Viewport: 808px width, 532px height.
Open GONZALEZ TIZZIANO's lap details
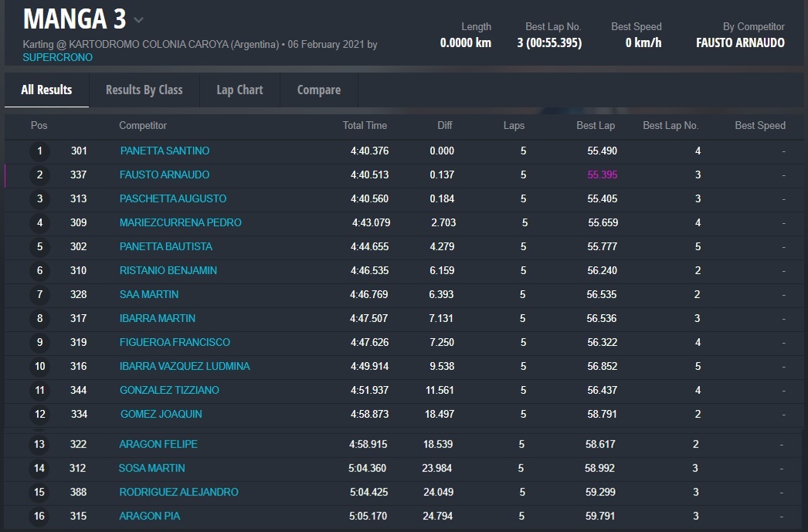(x=169, y=390)
